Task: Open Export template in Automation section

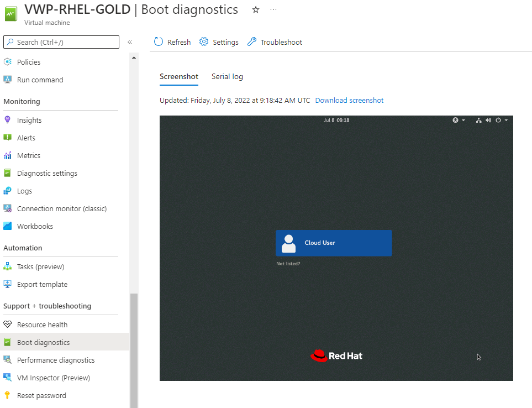Action: (42, 284)
